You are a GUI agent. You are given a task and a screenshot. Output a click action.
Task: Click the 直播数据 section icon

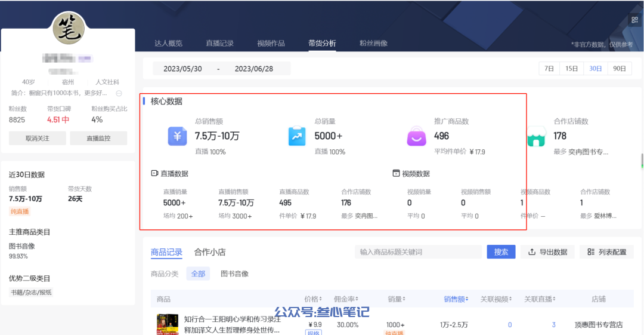(x=154, y=173)
